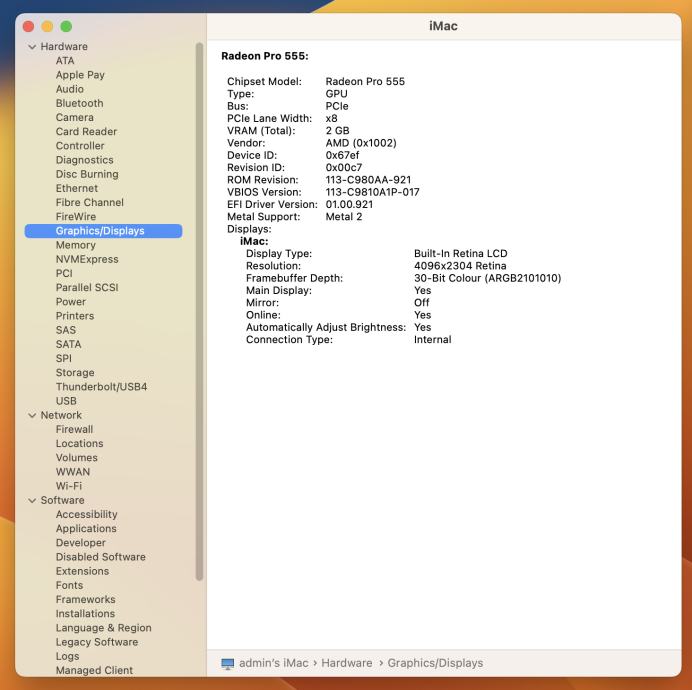This screenshot has height=690, width=692.
Task: Select SPI entry
Action: (x=64, y=358)
